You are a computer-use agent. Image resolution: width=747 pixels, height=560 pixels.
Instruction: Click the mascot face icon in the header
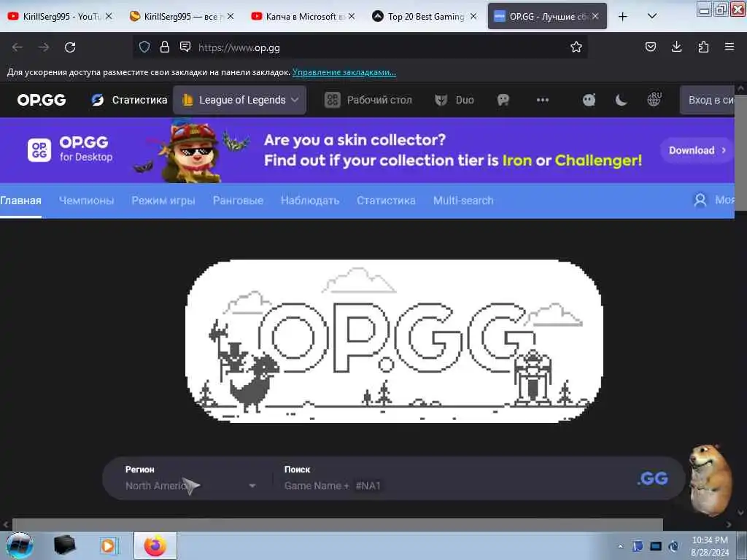coord(589,100)
